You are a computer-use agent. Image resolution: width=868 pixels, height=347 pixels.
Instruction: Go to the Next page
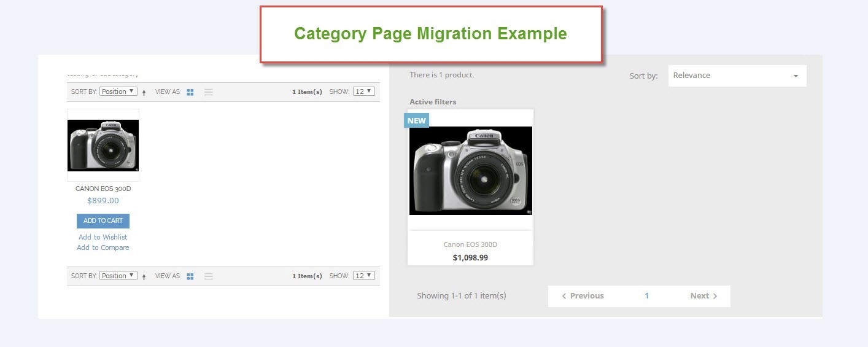703,295
